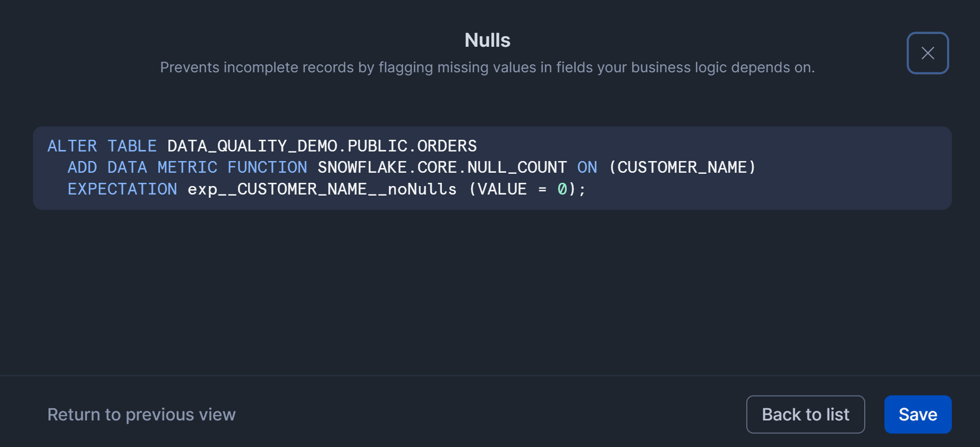This screenshot has width=980, height=447.
Task: Click Return to previous view
Action: (141, 415)
